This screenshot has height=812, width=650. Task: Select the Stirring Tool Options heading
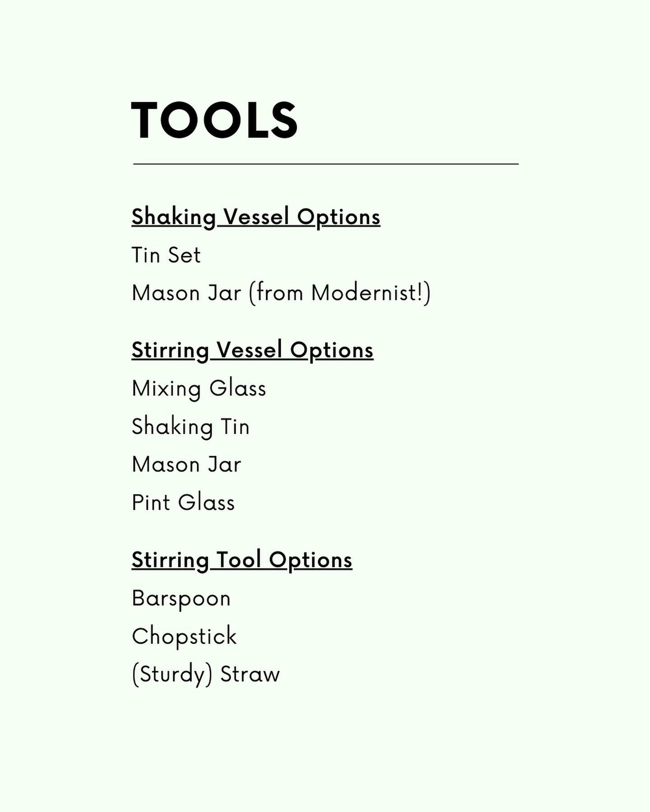[242, 561]
